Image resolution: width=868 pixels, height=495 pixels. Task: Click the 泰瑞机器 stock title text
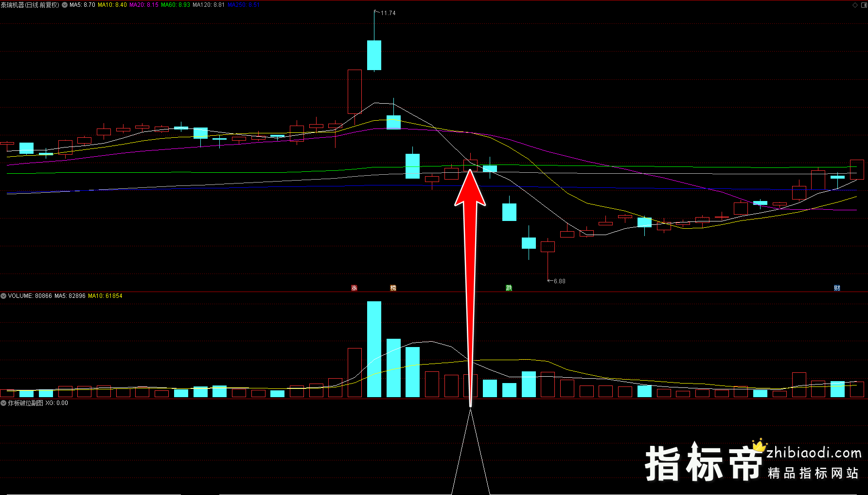coord(30,5)
